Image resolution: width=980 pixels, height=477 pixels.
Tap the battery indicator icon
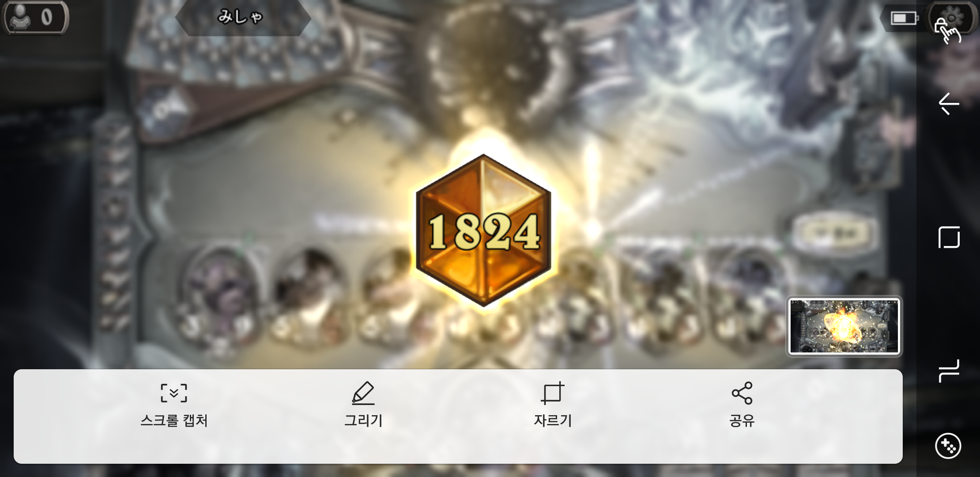pos(904,18)
